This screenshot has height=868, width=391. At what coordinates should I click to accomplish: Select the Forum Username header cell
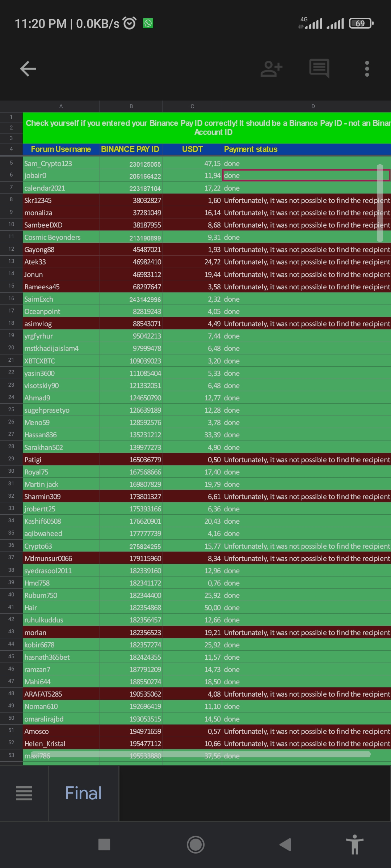tap(61, 149)
